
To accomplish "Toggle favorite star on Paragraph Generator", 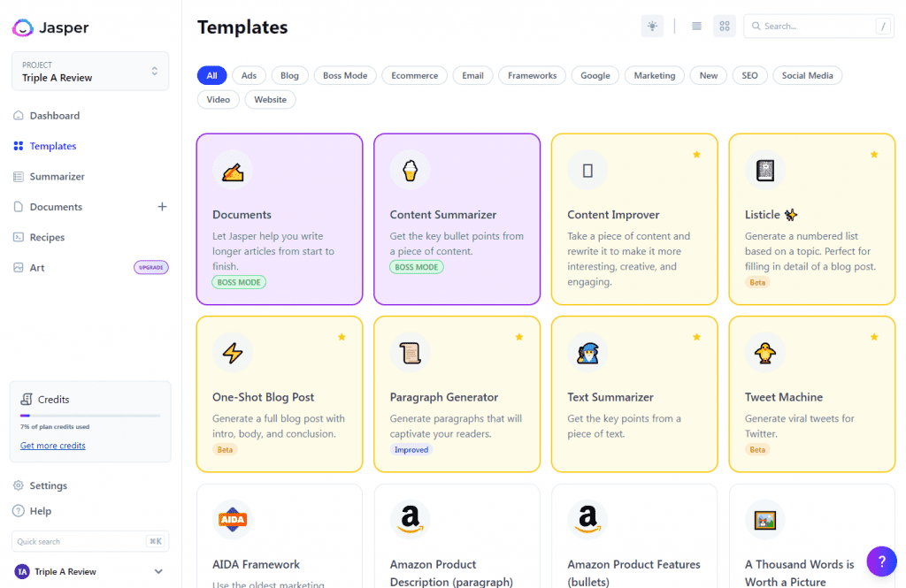I will [518, 337].
